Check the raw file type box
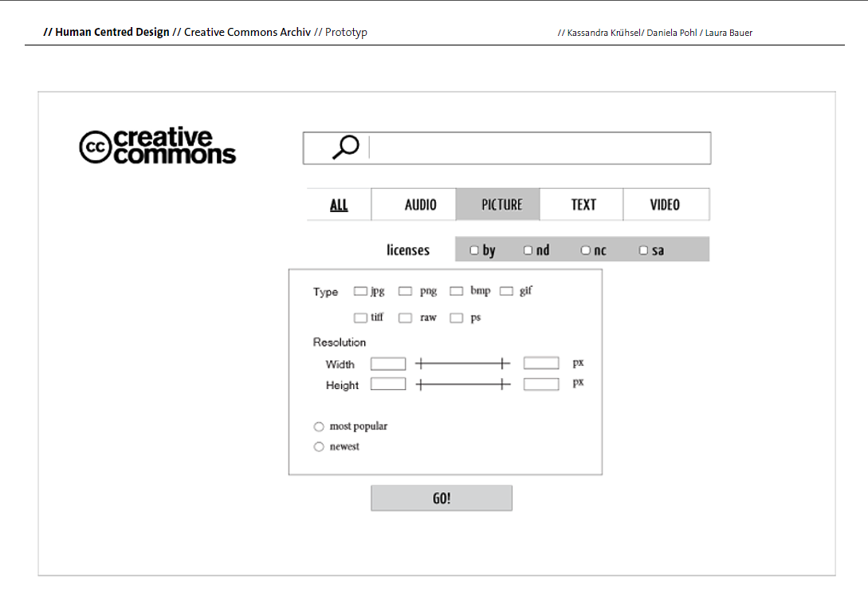The width and height of the screenshot is (868, 614). coord(405,318)
